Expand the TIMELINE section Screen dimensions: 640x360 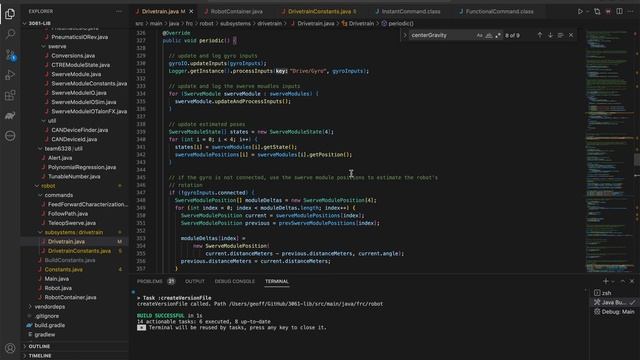40,356
